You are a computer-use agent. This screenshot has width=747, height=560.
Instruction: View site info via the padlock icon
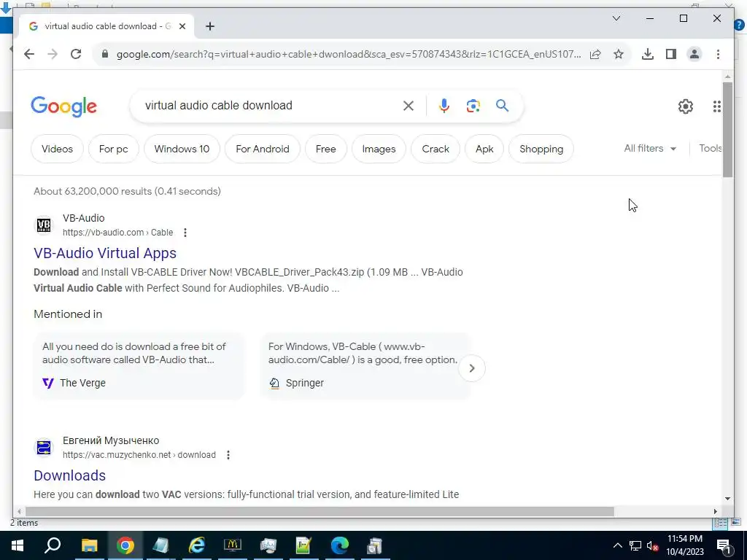click(105, 54)
